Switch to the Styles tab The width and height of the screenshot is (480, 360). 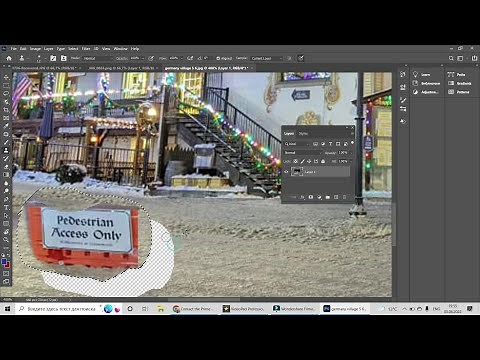pyautogui.click(x=303, y=134)
